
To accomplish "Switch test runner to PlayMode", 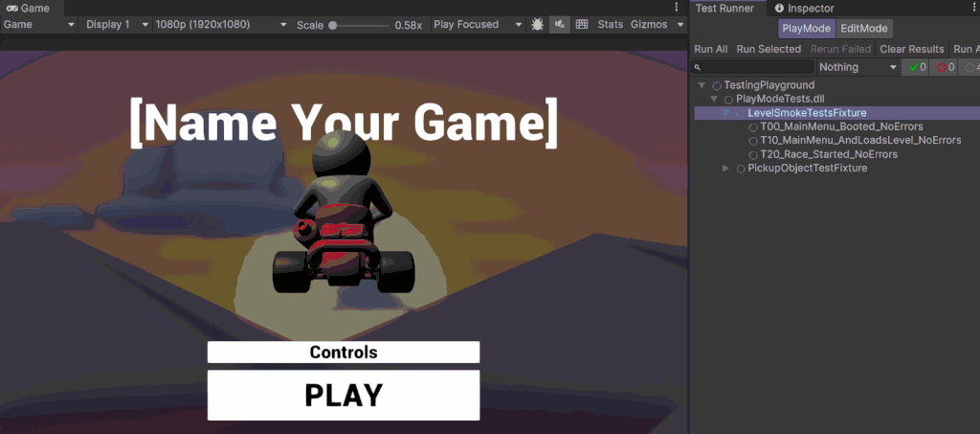I will click(806, 29).
